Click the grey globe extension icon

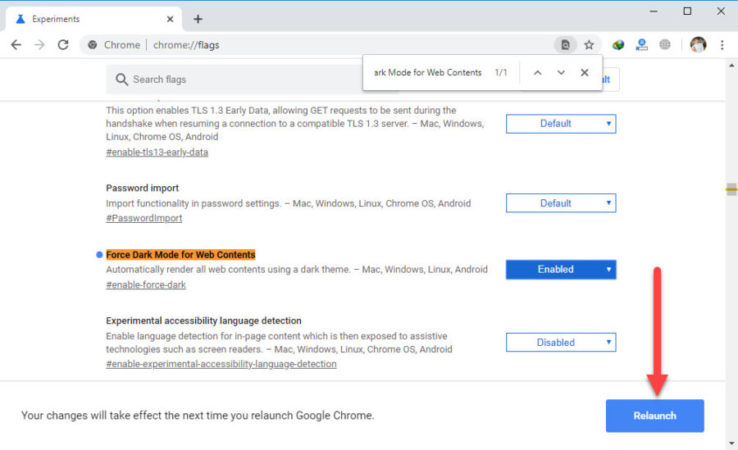(x=665, y=45)
